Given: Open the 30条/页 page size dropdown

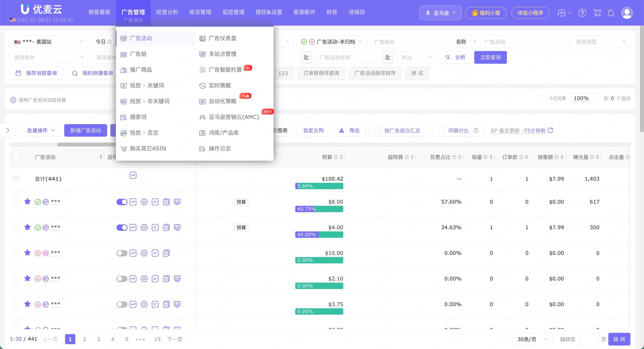Looking at the screenshot, I should coord(532,339).
